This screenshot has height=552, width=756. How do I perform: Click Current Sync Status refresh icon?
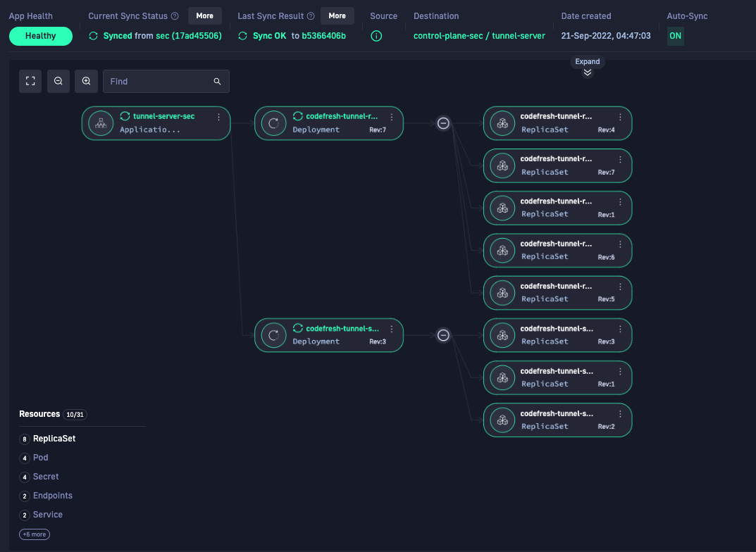[x=94, y=36]
